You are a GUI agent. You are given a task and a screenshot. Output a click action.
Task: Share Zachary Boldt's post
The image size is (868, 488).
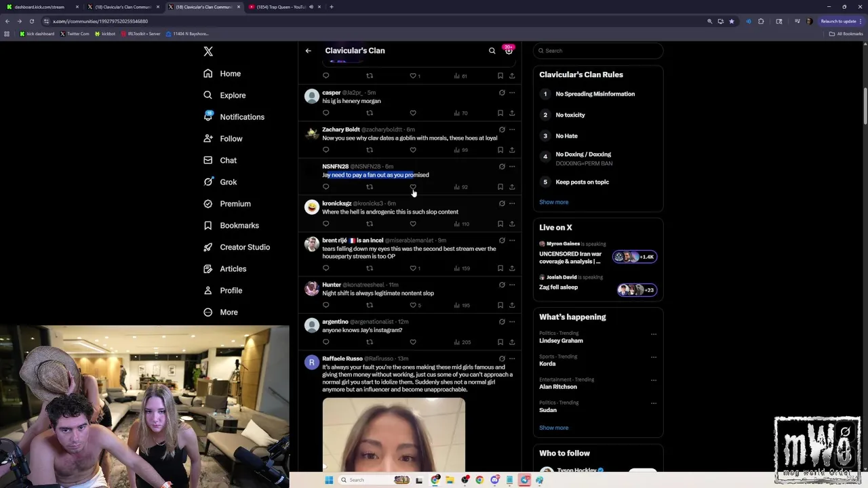point(512,150)
